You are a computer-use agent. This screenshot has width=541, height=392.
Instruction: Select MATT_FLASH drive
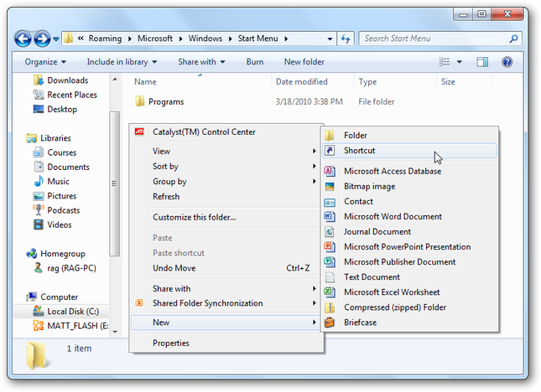click(70, 326)
